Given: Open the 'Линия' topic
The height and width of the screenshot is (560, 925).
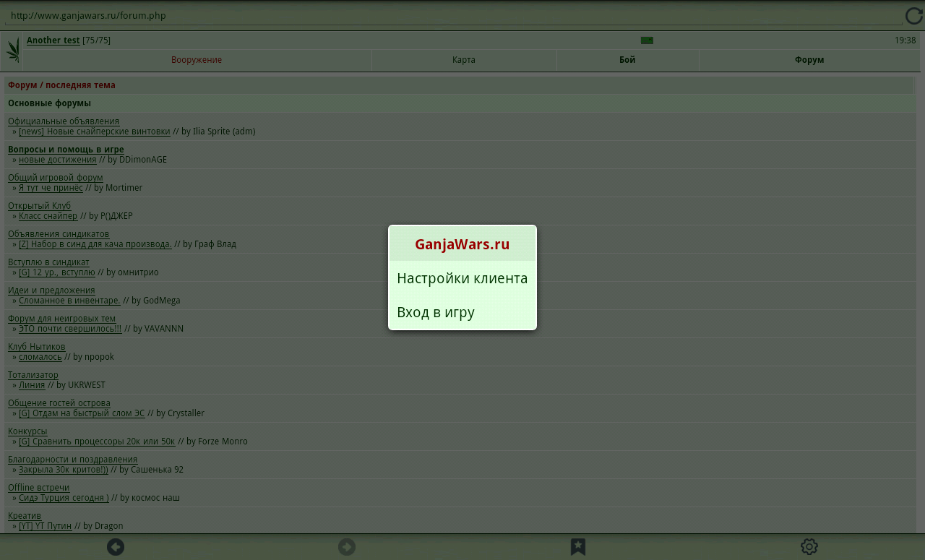Looking at the screenshot, I should pos(32,385).
